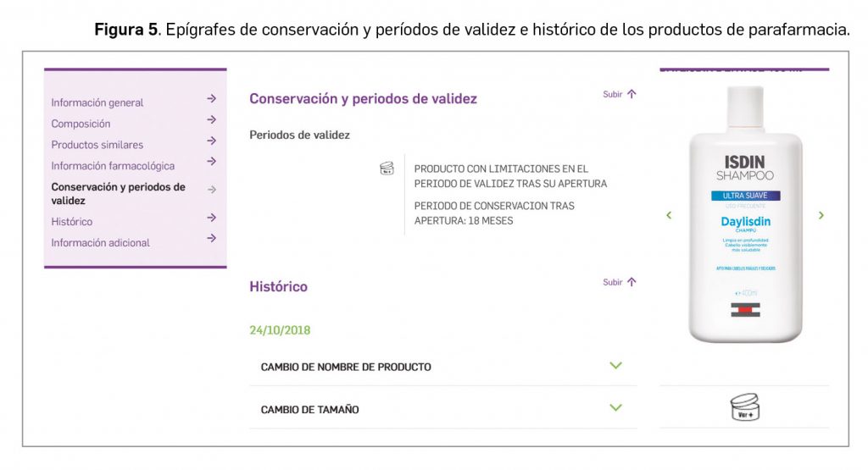Expand Cambio de tamaño chevron
The image size is (868, 470).
click(x=616, y=408)
